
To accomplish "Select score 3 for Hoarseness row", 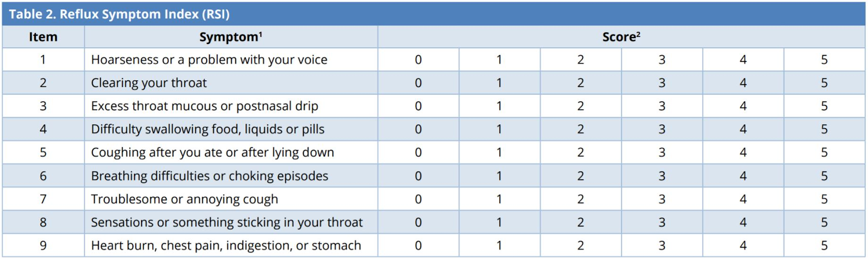I will (662, 60).
